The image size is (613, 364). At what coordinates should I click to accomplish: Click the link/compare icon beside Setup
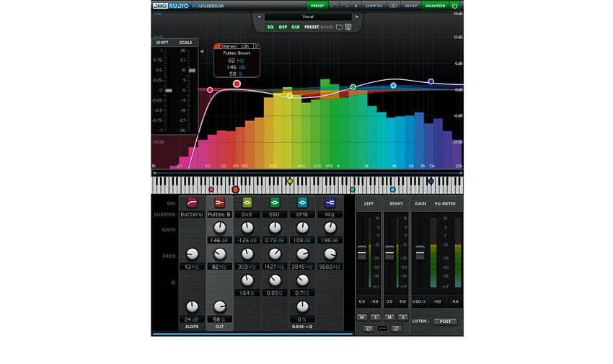[393, 6]
